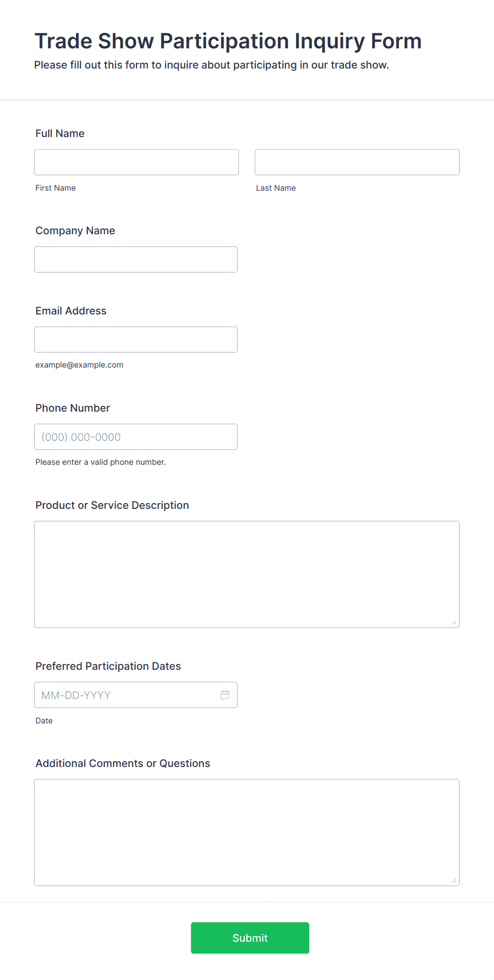Viewport: 494px width, 980px height.
Task: Select the form title heading text
Action: 228,41
